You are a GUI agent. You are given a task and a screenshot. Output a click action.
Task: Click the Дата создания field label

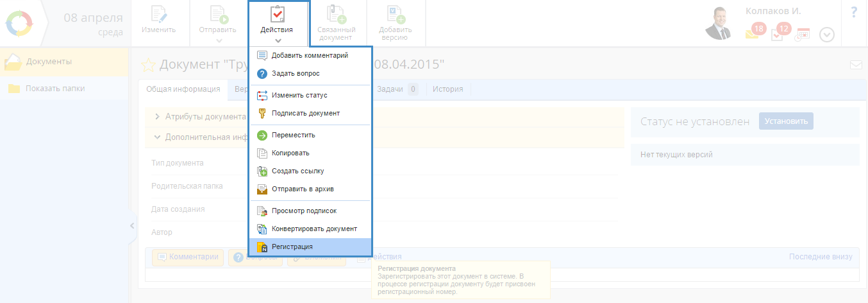tap(178, 209)
